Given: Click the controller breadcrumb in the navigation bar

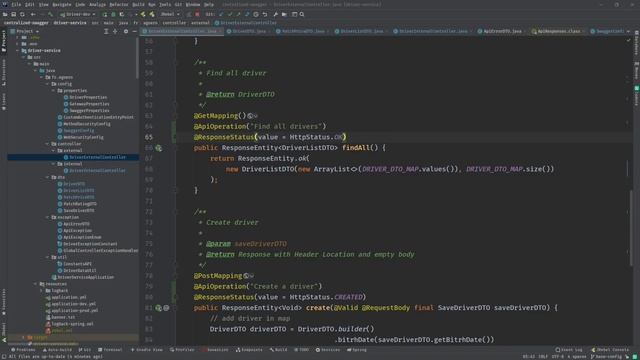Looking at the screenshot, I should click(x=174, y=23).
